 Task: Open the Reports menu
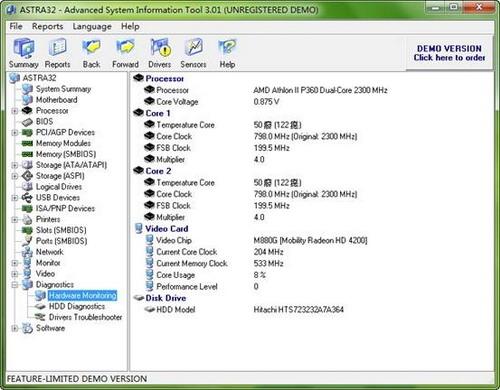click(47, 26)
